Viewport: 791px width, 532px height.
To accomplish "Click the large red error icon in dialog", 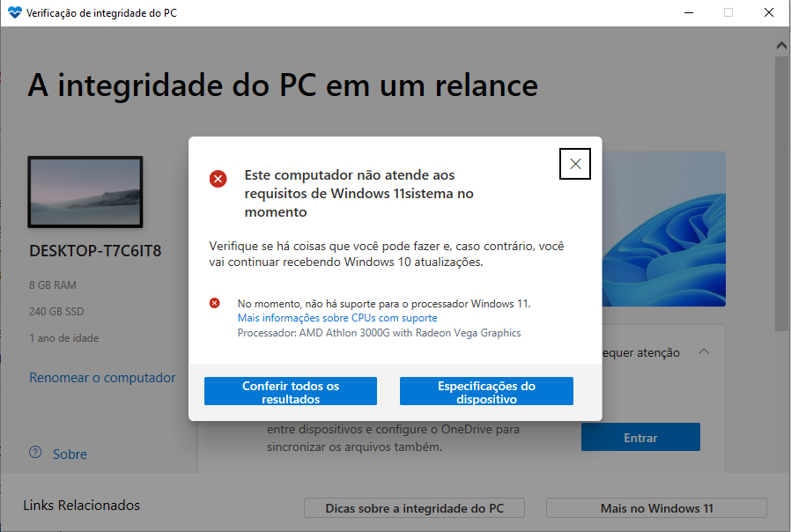I will [218, 179].
